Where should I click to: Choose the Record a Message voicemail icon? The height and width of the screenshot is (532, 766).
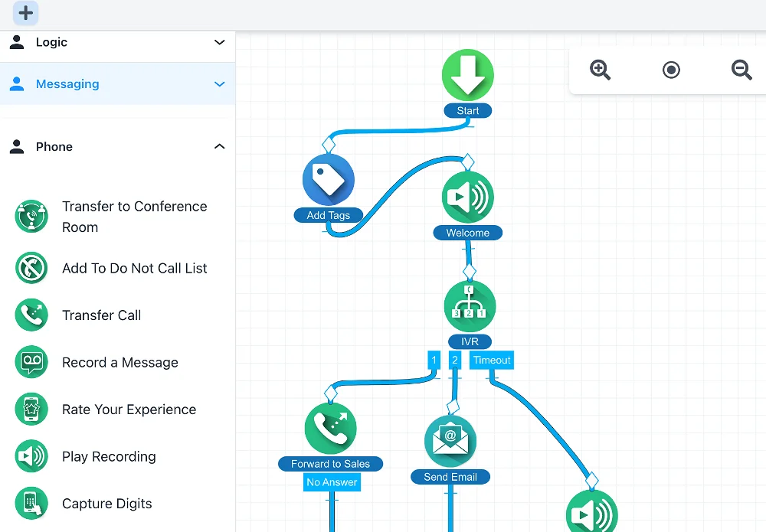(x=31, y=362)
